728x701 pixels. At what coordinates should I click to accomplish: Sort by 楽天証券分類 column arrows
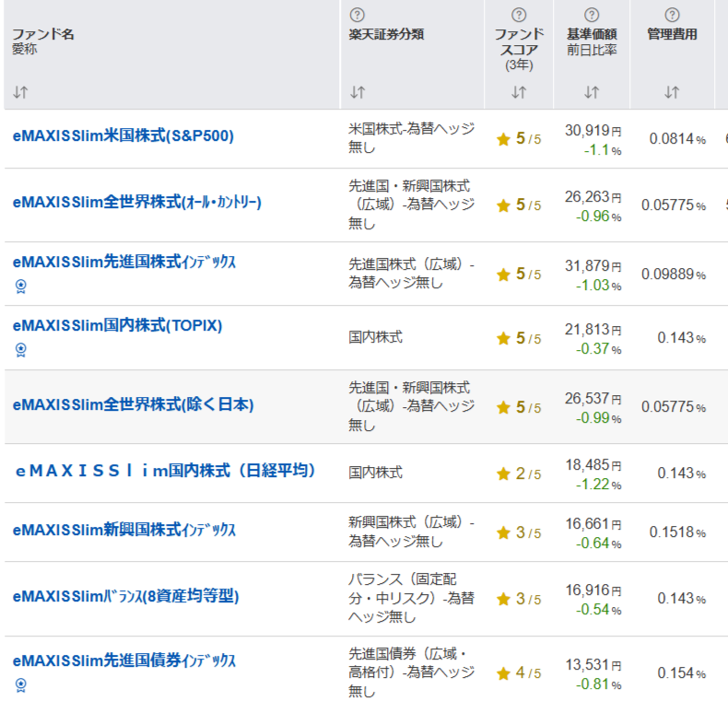[358, 92]
